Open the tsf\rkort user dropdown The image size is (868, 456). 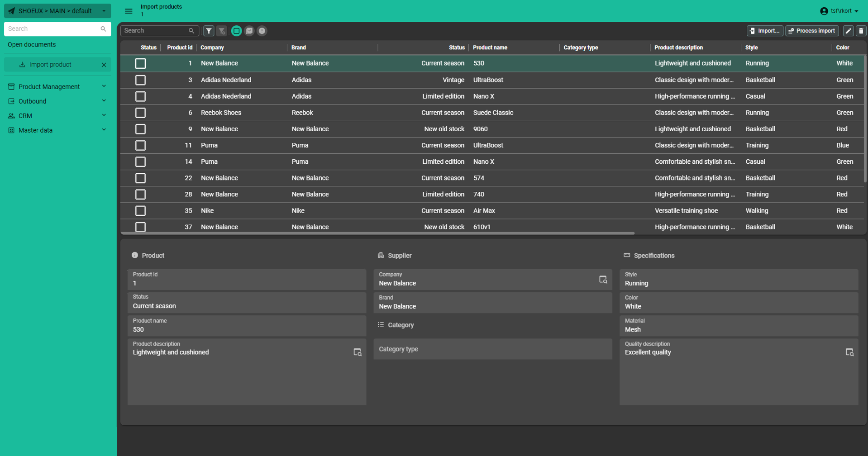coord(840,11)
